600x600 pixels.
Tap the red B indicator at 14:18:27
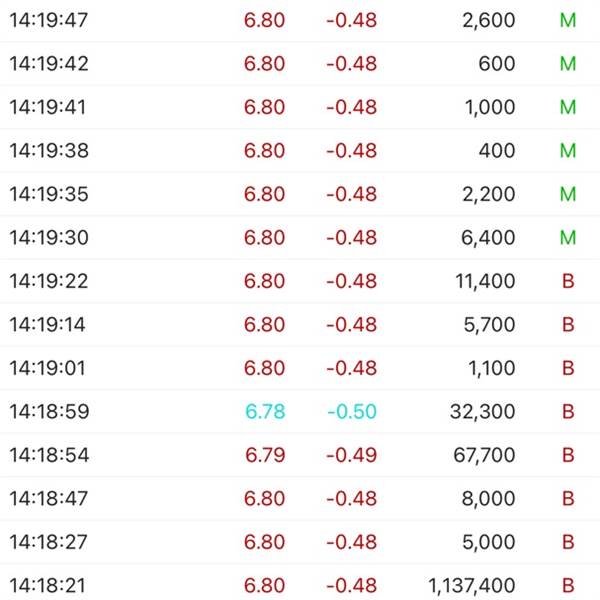(568, 542)
